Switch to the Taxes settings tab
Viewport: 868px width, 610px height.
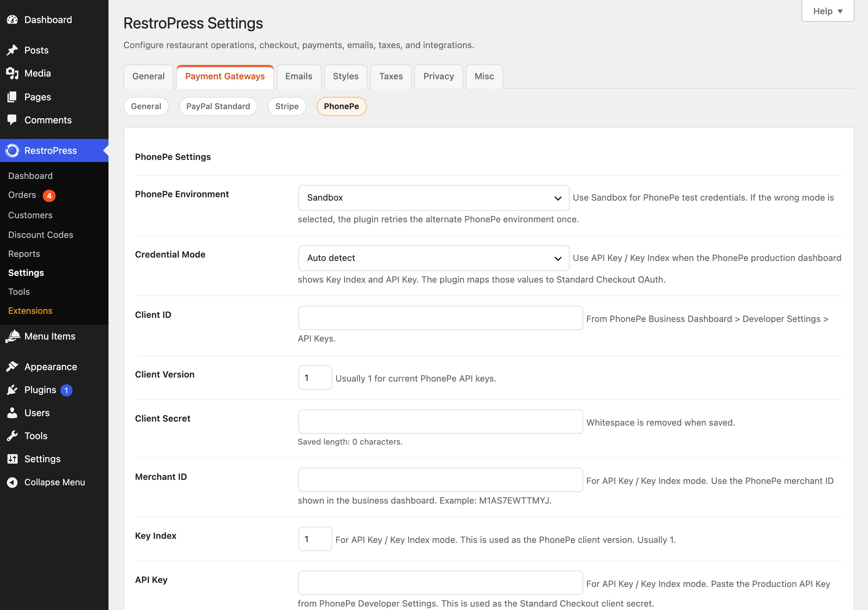391,76
